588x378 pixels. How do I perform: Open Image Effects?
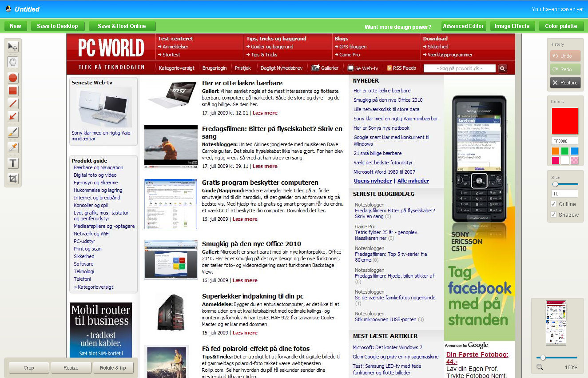coord(512,26)
